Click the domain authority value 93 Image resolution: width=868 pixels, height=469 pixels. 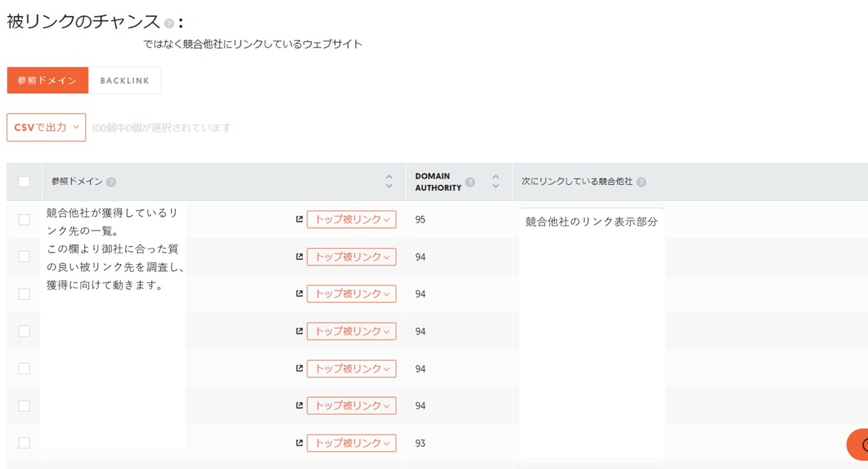point(420,443)
